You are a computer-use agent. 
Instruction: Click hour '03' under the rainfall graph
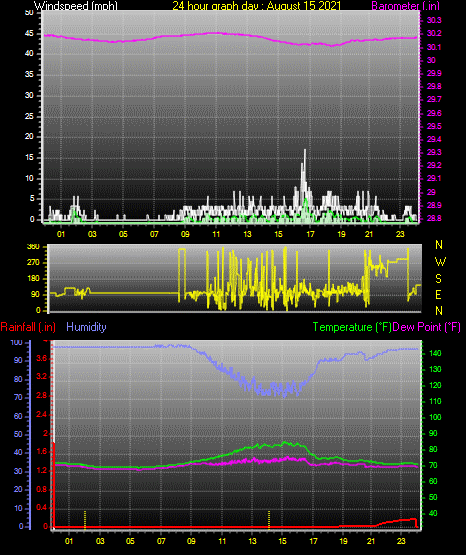100,541
